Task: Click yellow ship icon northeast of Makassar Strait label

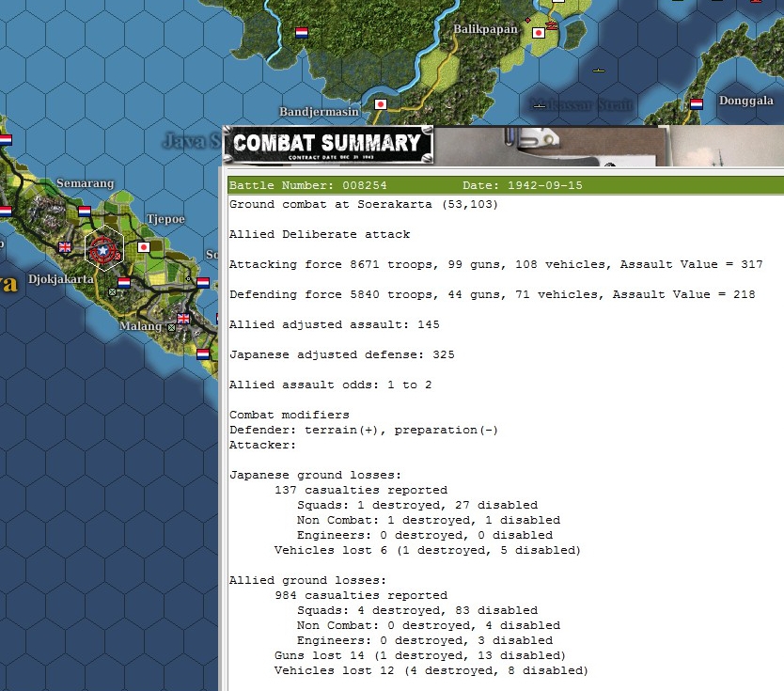Action: click(x=599, y=71)
